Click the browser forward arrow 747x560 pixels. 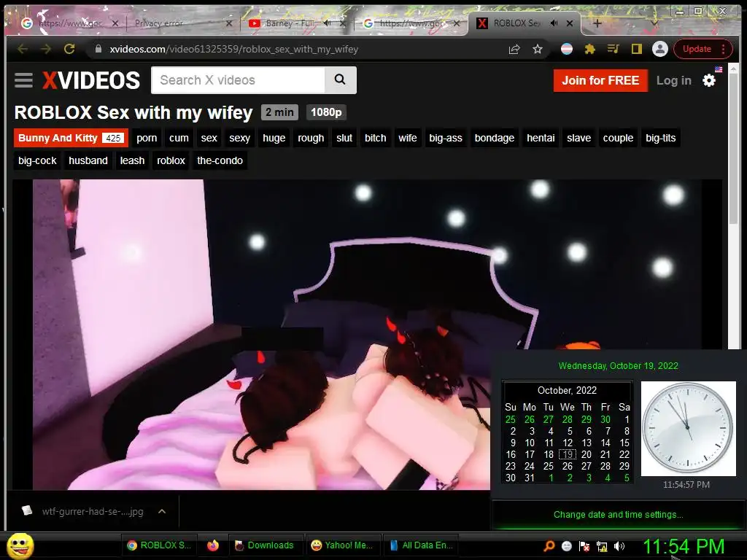click(x=46, y=49)
